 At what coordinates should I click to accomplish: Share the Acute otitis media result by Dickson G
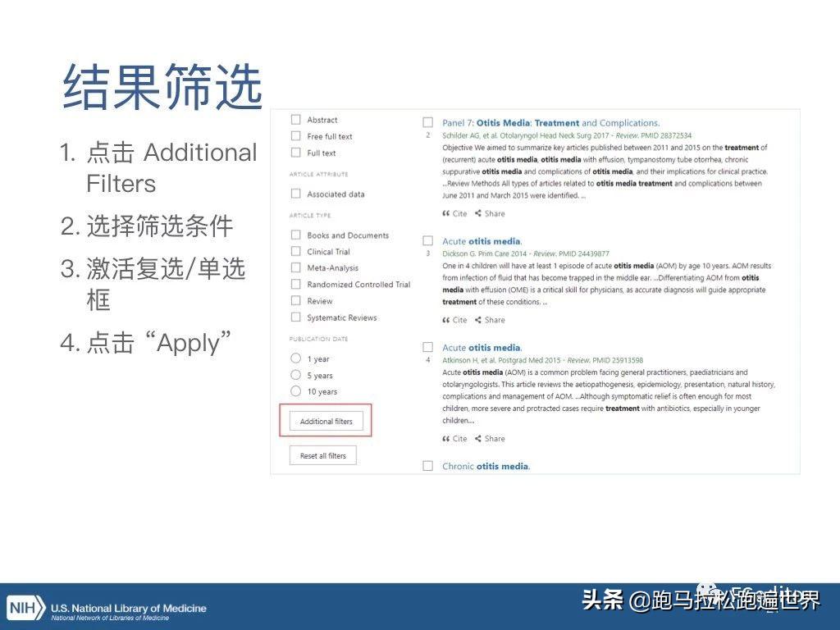pyautogui.click(x=490, y=320)
